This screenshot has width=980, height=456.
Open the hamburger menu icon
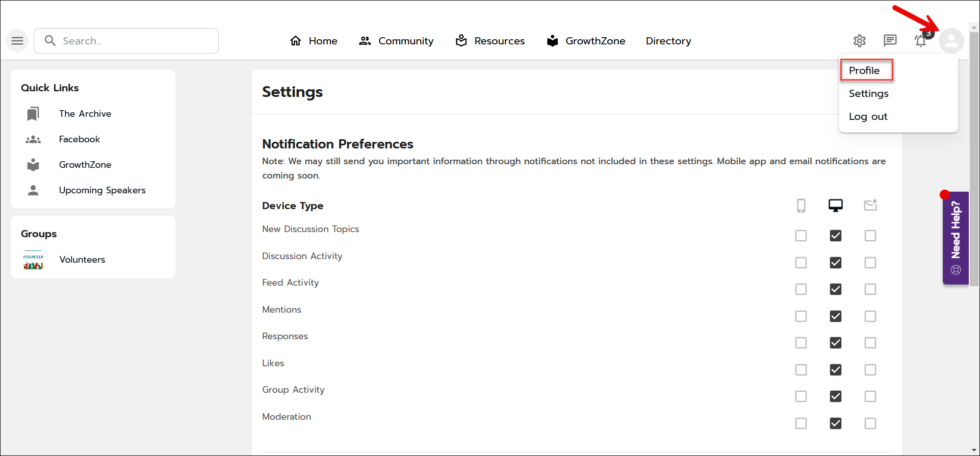[17, 41]
